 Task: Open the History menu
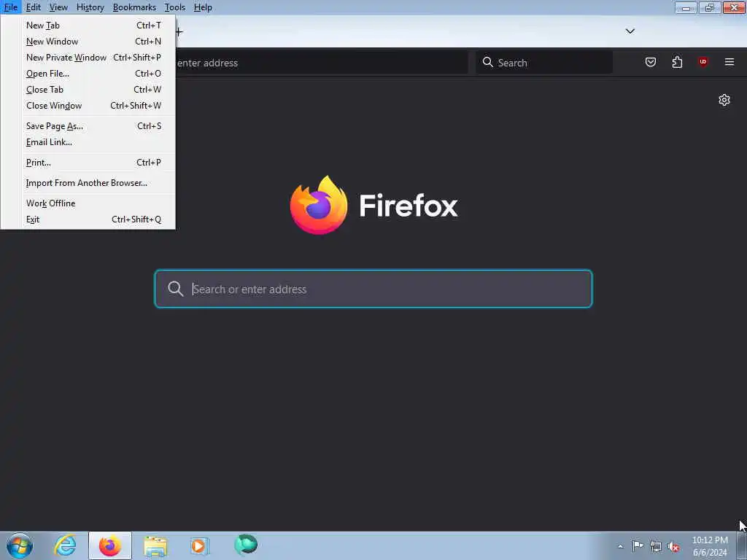coord(90,7)
